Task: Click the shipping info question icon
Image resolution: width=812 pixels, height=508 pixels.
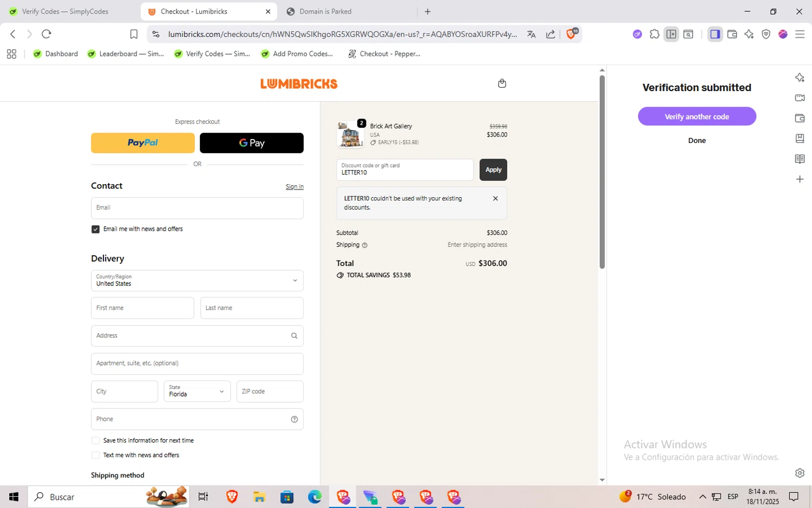Action: tap(364, 245)
